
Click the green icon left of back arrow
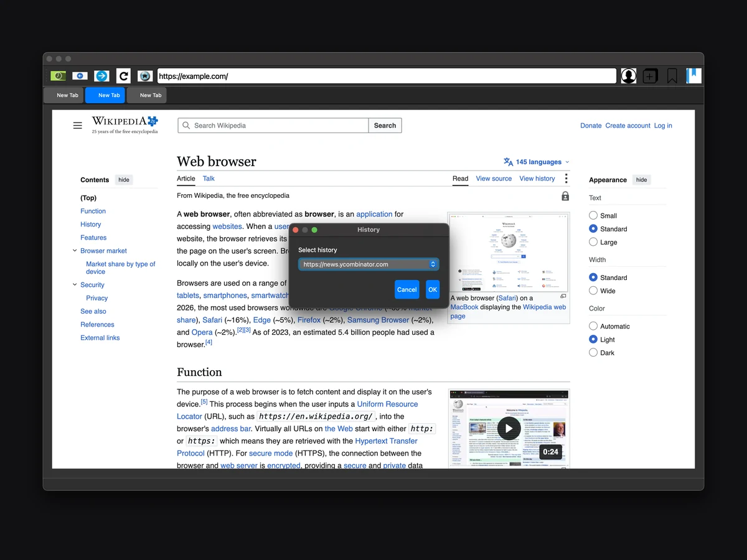(58, 76)
